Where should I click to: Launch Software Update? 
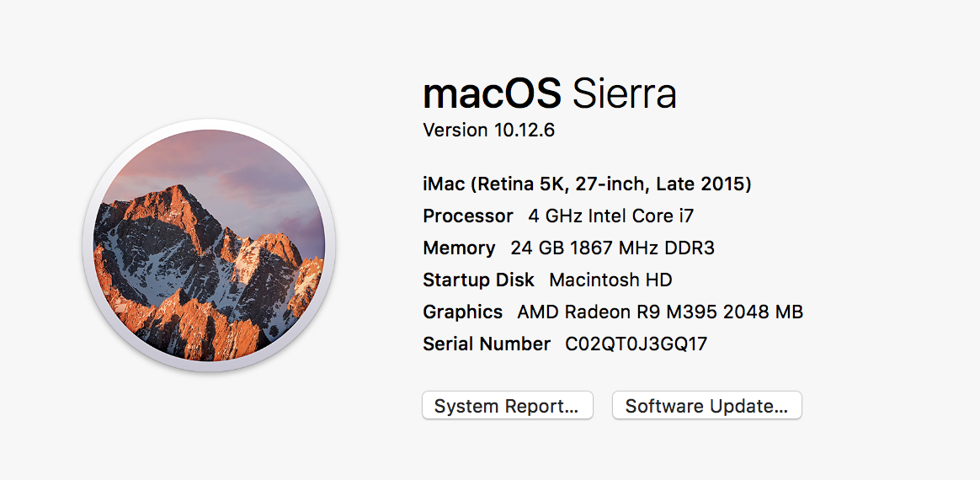click(706, 406)
